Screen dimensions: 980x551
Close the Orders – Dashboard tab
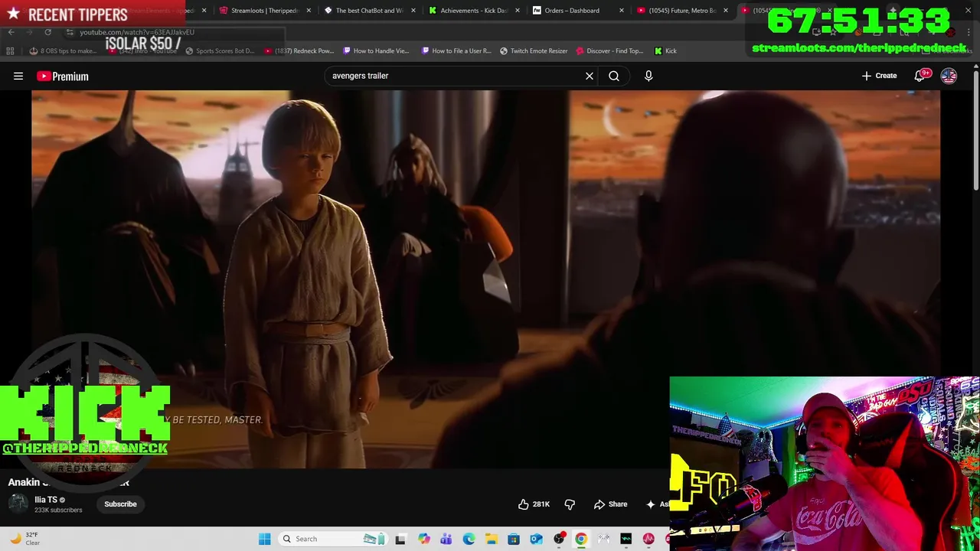coord(621,11)
